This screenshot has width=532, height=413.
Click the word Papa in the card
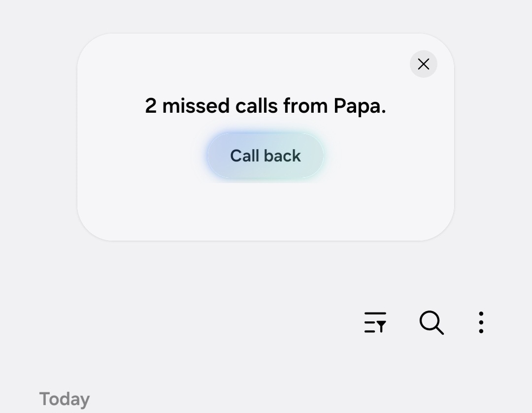tap(359, 106)
